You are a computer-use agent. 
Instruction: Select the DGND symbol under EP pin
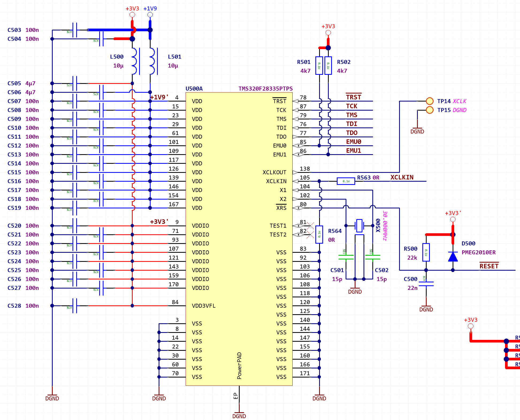click(239, 415)
